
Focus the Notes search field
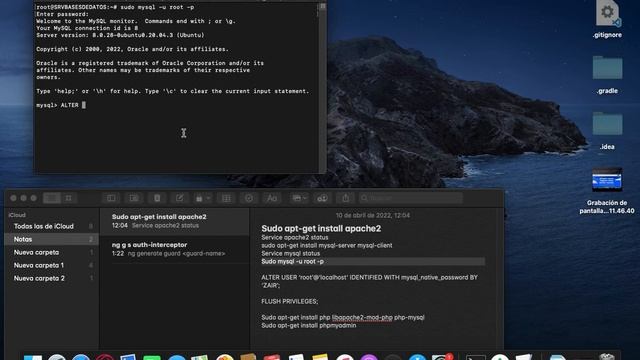[411, 198]
